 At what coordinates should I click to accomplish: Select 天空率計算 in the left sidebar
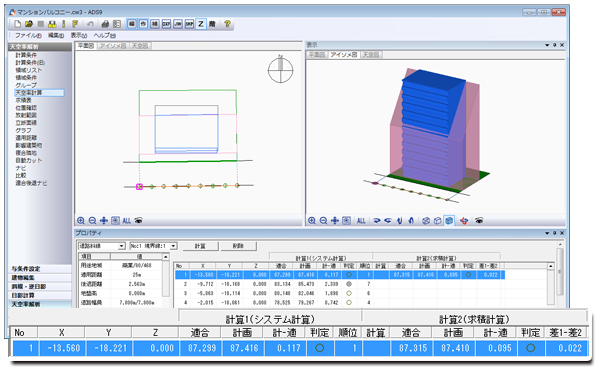tap(39, 93)
